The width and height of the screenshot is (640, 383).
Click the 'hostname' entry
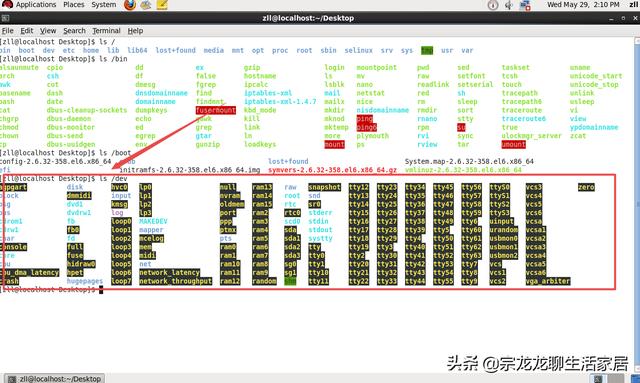260,76
